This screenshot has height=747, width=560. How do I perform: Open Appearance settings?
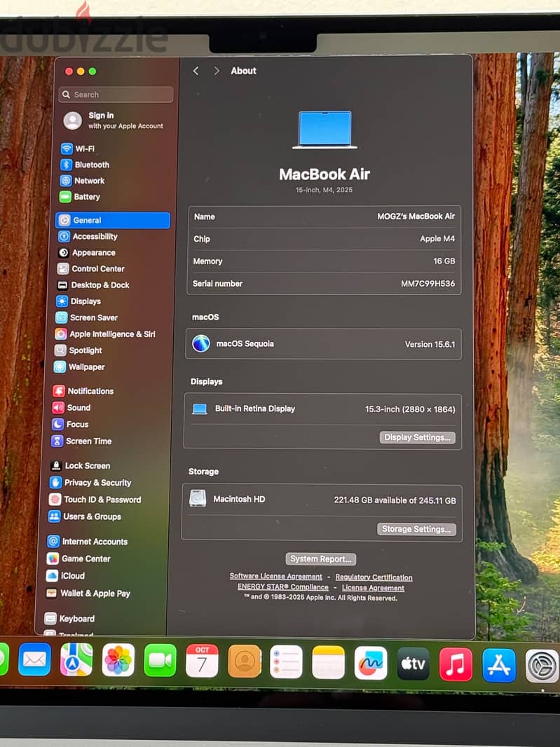[x=86, y=253]
